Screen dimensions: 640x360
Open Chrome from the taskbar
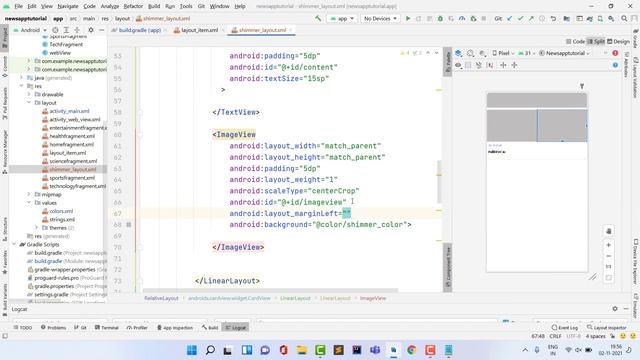point(411,350)
